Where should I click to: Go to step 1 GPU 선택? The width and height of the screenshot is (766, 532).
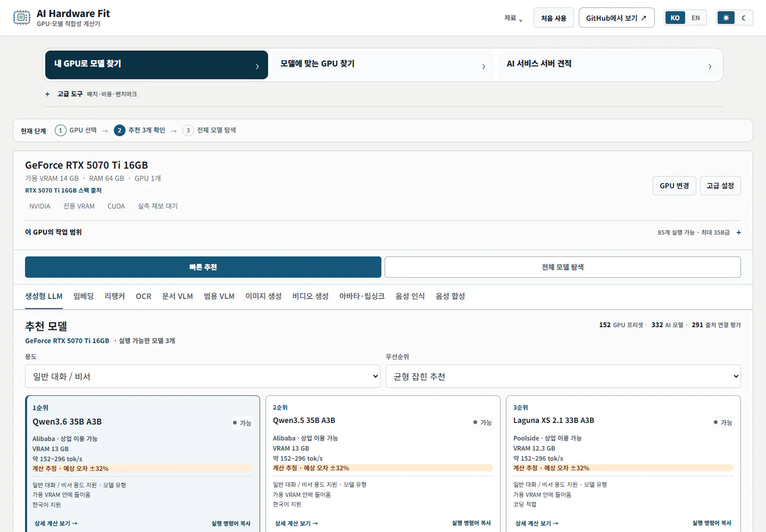coord(76,130)
